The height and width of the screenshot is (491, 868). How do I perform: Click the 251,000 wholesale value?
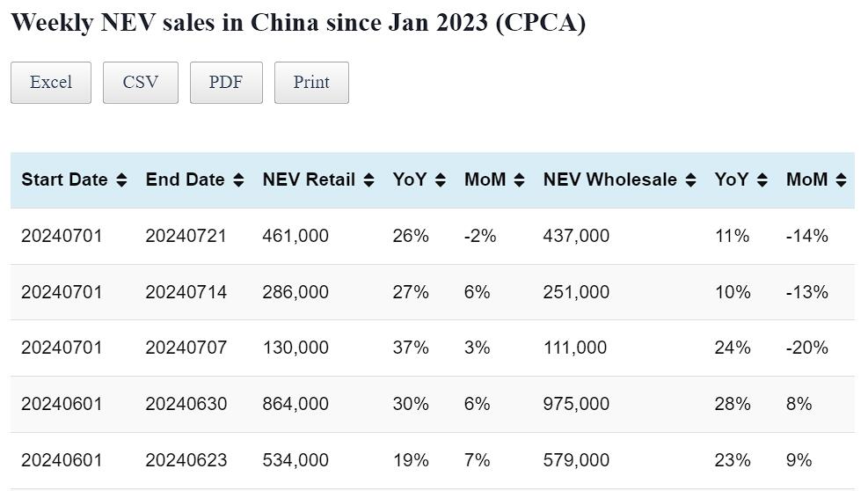576,292
